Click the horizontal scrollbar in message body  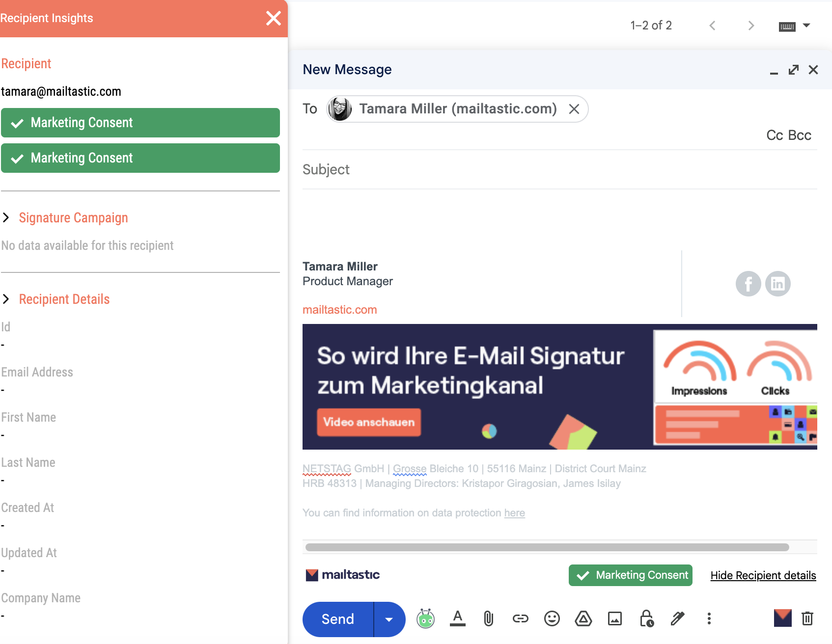click(547, 547)
